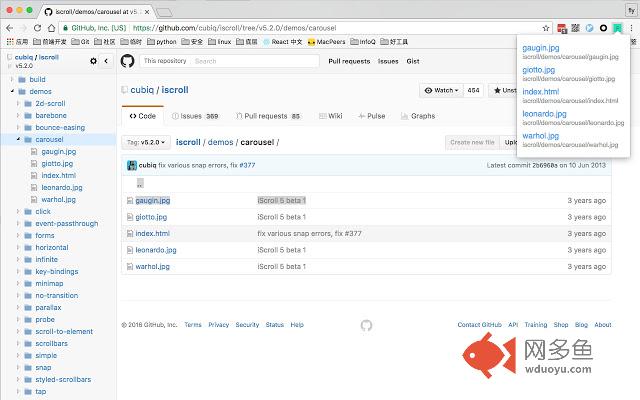Go to parent directory '..' link

(140, 183)
